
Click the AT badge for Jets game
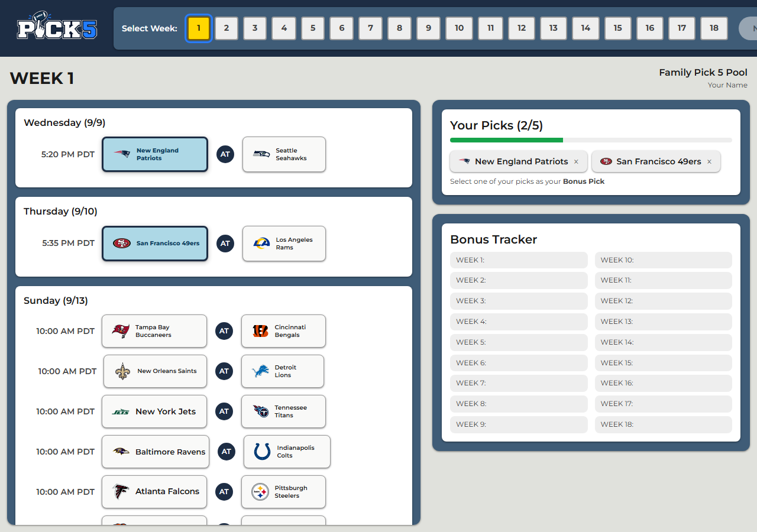224,411
